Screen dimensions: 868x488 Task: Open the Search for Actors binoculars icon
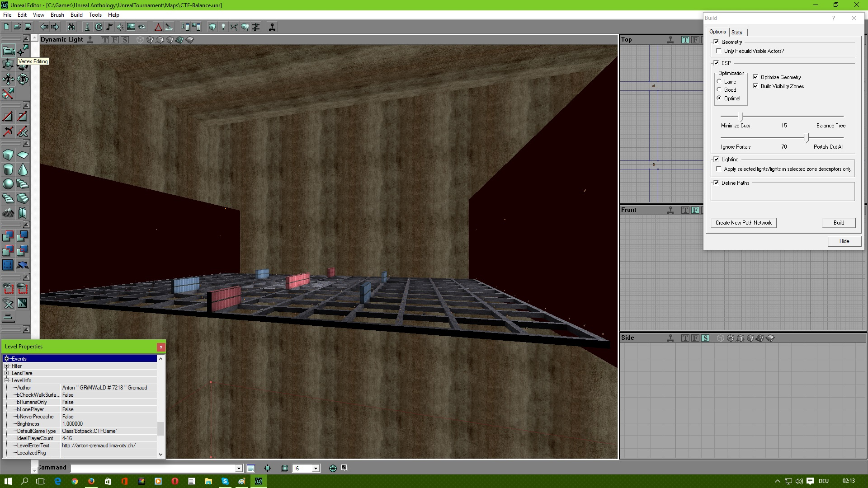70,27
